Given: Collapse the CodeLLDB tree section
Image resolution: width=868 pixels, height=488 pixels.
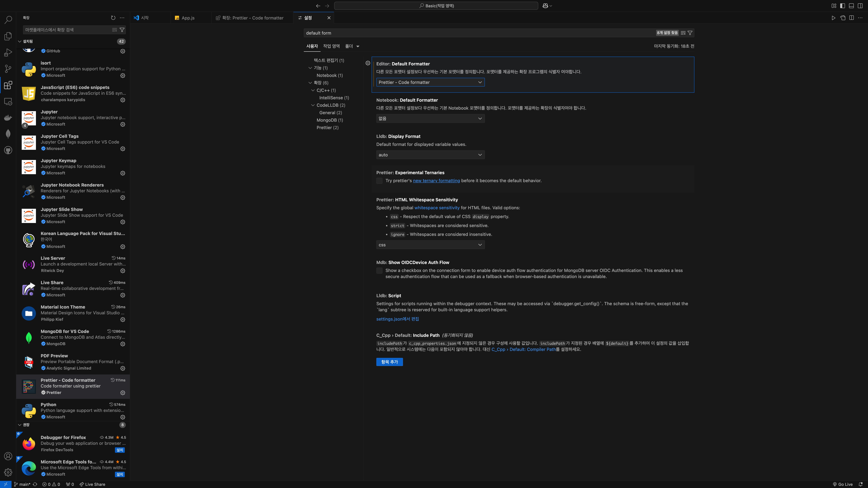Looking at the screenshot, I should (x=313, y=105).
